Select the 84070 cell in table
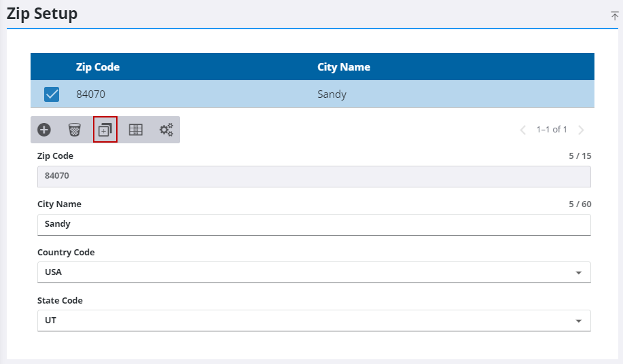623x364 pixels. 91,94
